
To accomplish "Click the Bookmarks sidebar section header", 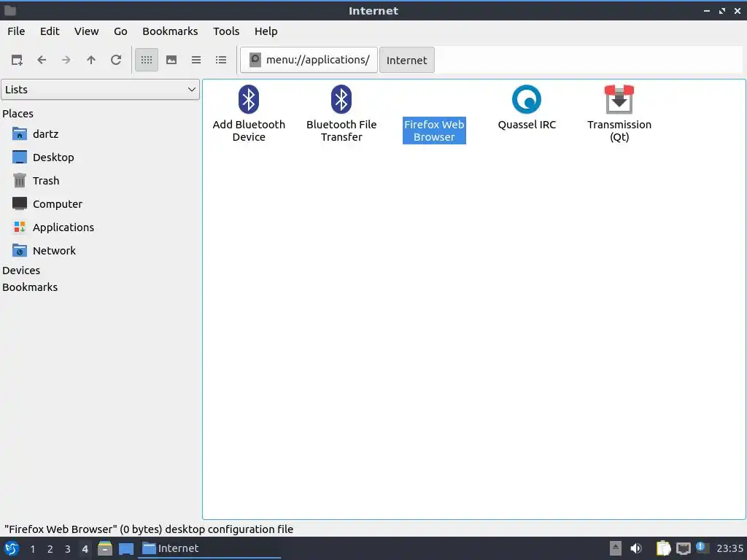I will pyautogui.click(x=29, y=287).
